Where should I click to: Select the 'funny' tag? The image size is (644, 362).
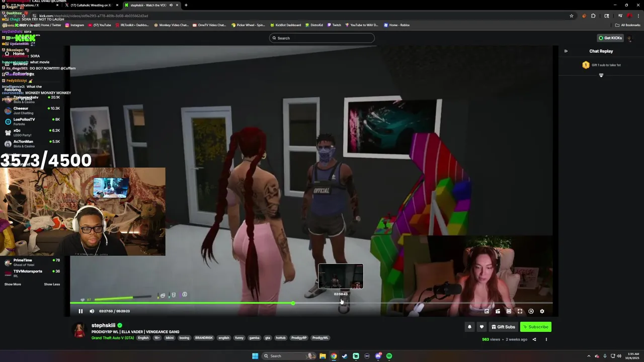239,338
